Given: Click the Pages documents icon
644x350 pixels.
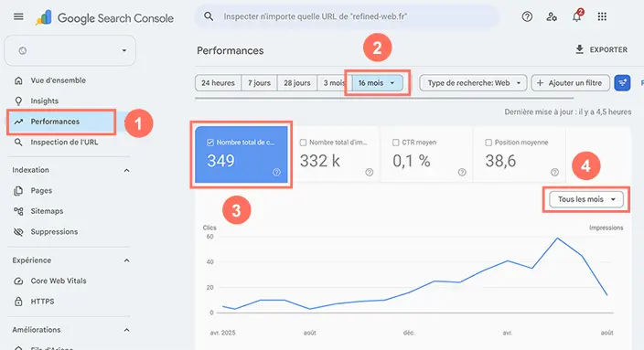Looking at the screenshot, I should [18, 191].
